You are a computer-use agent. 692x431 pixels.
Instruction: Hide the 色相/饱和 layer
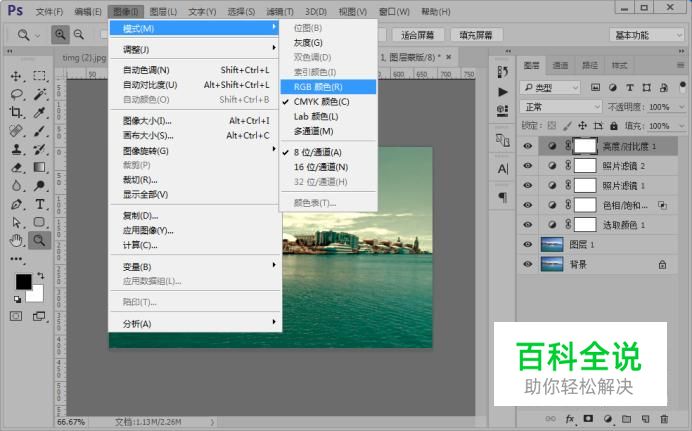(527, 205)
